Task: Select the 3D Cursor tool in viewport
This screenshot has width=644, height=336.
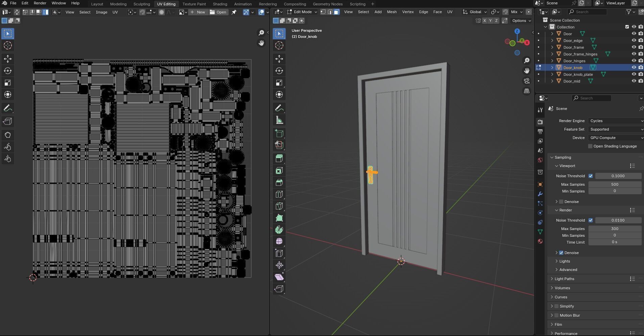Action: pyautogui.click(x=279, y=45)
